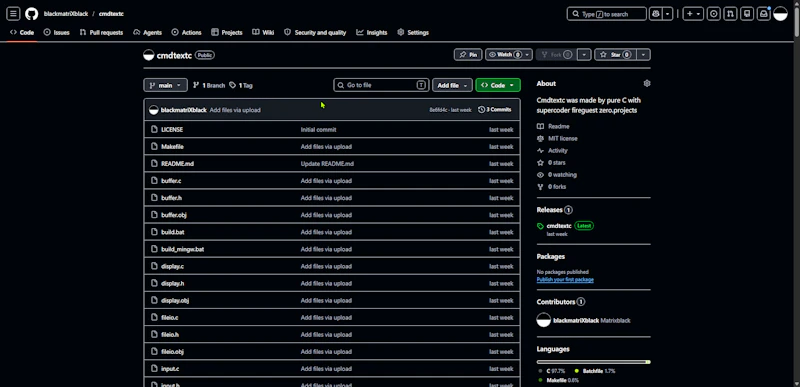The height and width of the screenshot is (387, 800).
Task: Open global pull requests icon in header
Action: click(730, 14)
